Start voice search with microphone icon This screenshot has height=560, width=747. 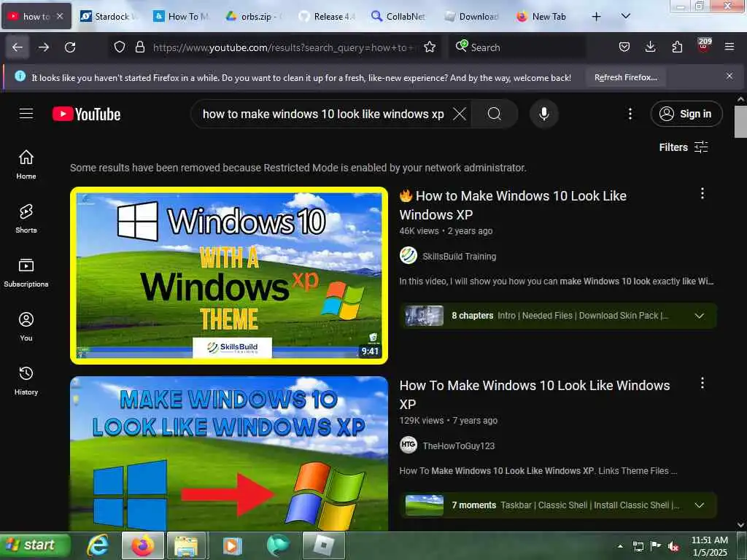pyautogui.click(x=543, y=114)
